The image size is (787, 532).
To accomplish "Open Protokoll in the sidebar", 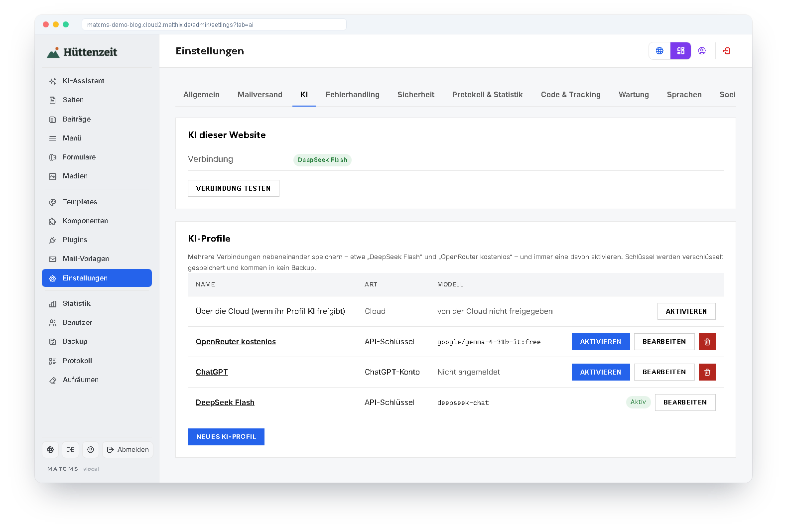I will coord(97,361).
